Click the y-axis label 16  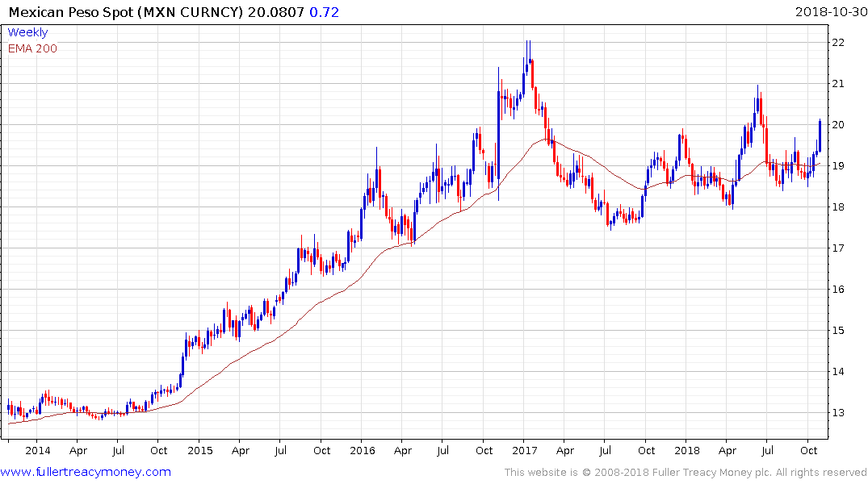click(x=838, y=290)
